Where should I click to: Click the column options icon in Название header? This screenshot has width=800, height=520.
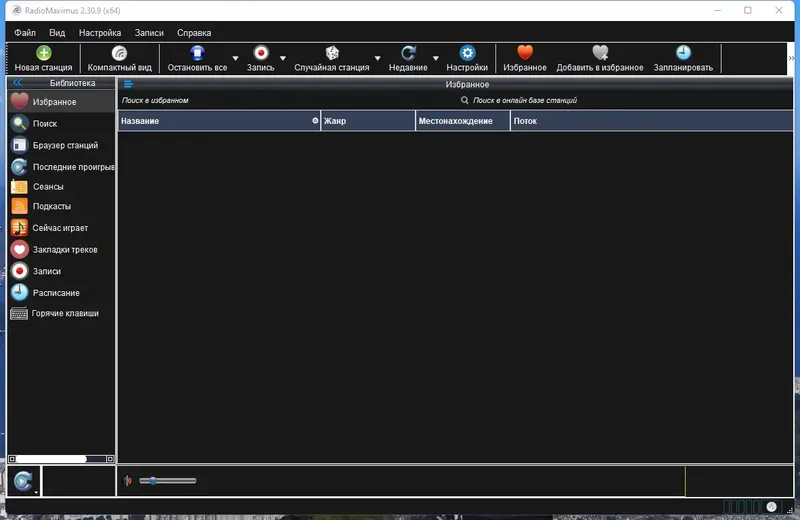click(x=315, y=121)
